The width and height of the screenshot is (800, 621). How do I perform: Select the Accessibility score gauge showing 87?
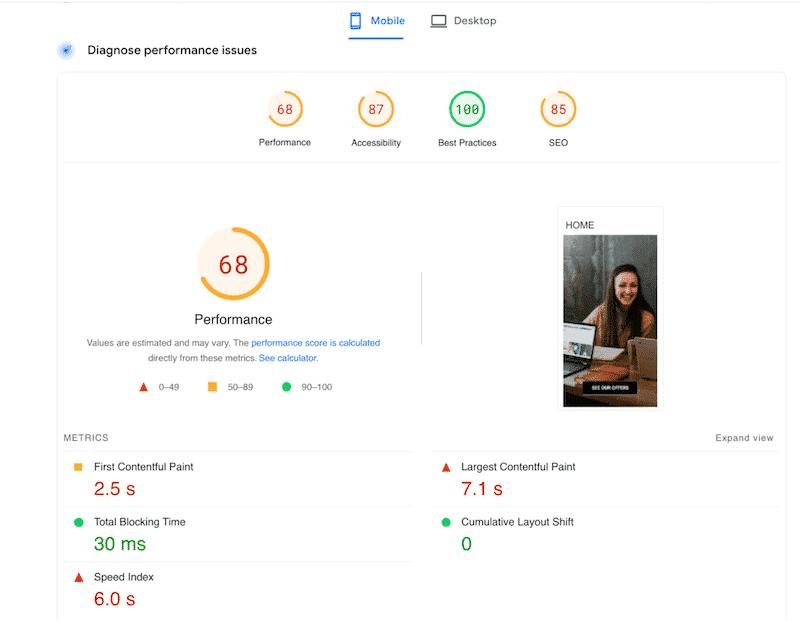[x=376, y=110]
